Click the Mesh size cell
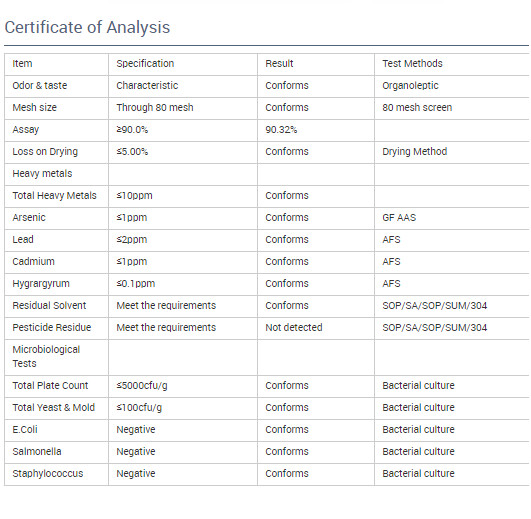Viewport: 531px width, 519px height. (x=35, y=108)
